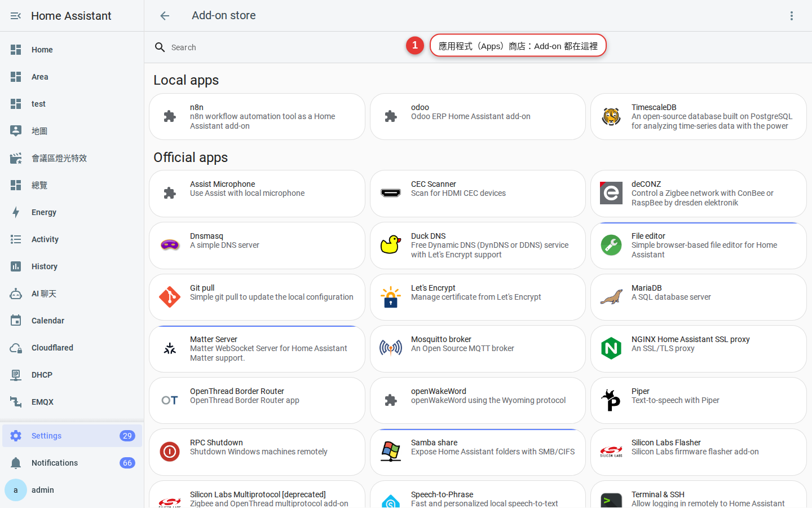Open the admin user profile
Viewport: 812px width, 508px height.
pos(72,490)
